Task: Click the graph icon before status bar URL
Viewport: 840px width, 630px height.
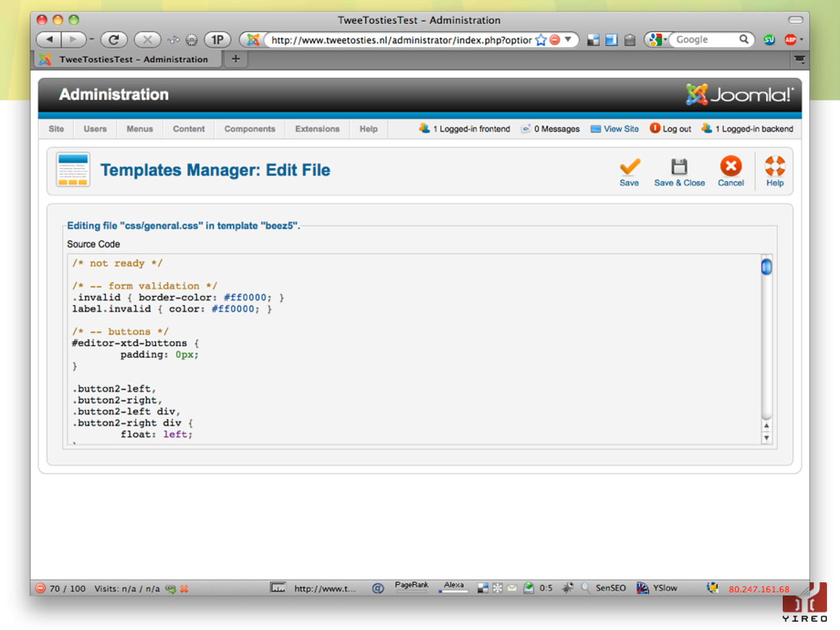Action: click(x=278, y=587)
